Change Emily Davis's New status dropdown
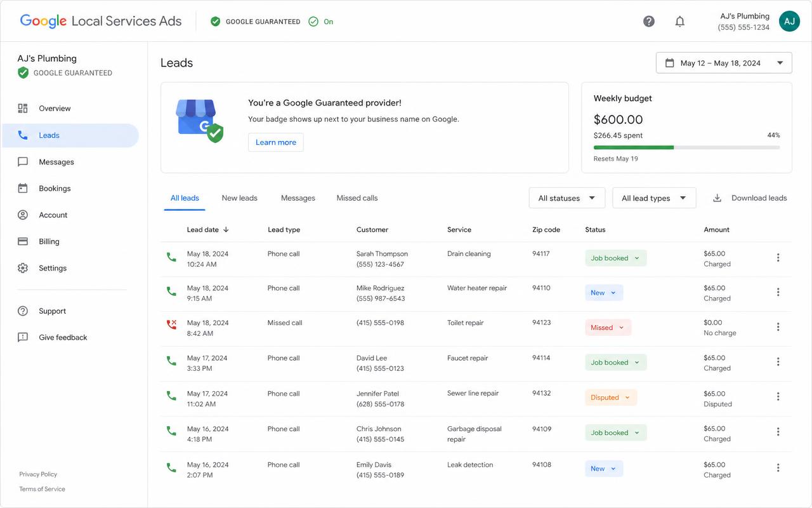This screenshot has height=508, width=812. click(604, 469)
